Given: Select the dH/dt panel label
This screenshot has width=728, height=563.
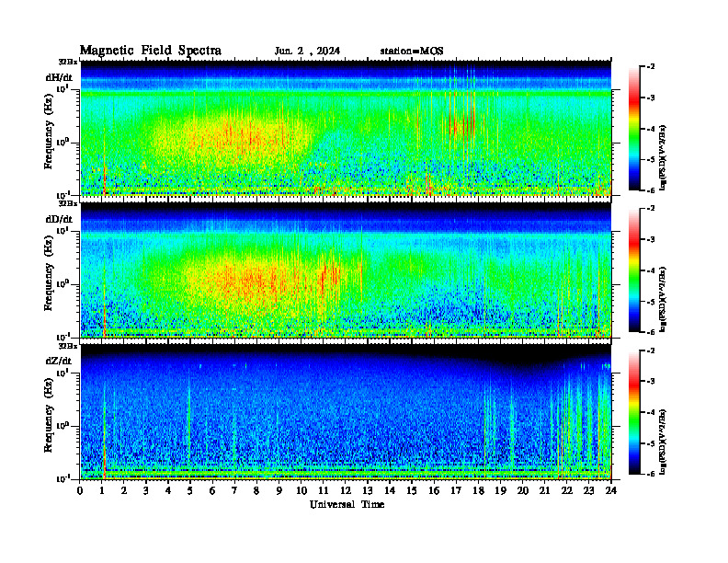Looking at the screenshot, I should pyautogui.click(x=59, y=77).
